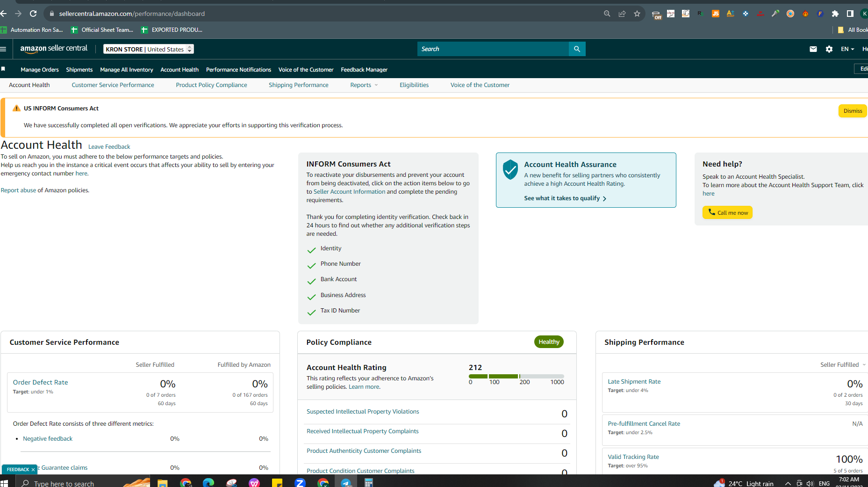868x487 pixels.
Task: Click the Report abuse link
Action: (x=18, y=190)
